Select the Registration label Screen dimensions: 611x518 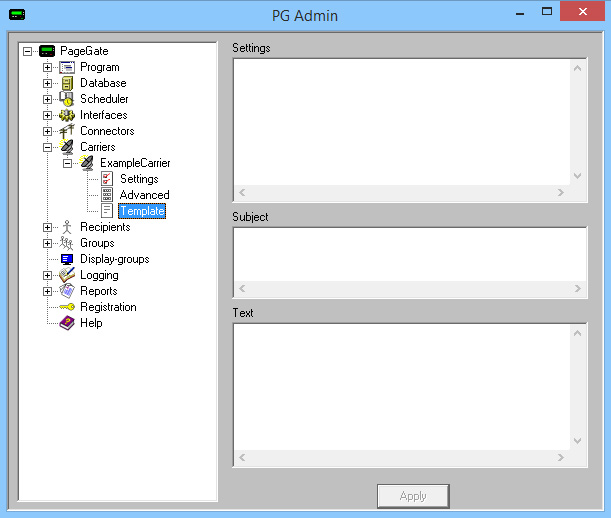click(x=108, y=307)
